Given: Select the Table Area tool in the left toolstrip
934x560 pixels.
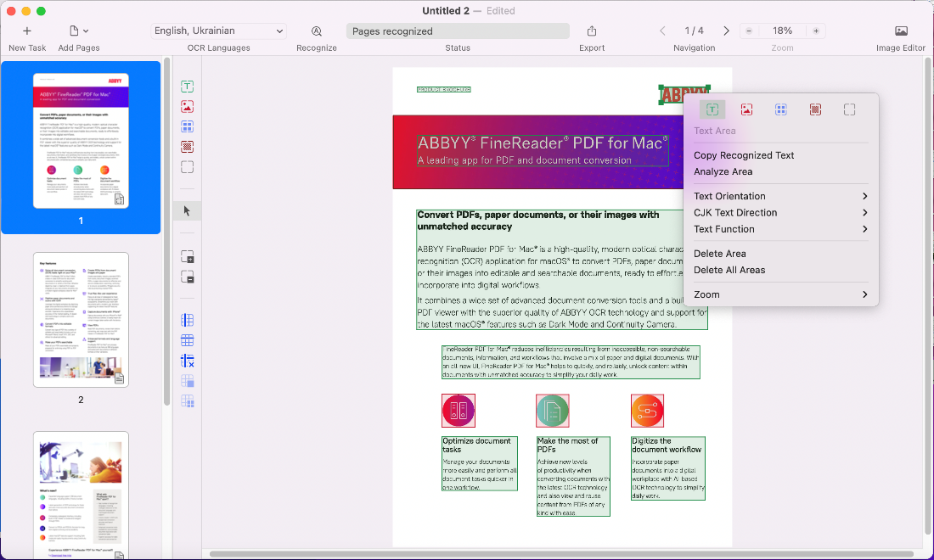Looking at the screenshot, I should click(x=187, y=126).
